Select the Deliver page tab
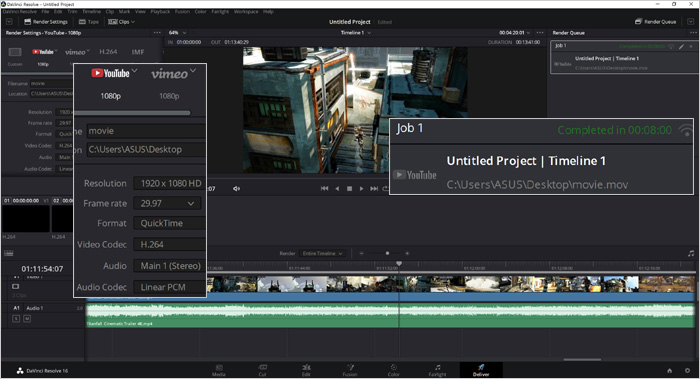The width and height of the screenshot is (700, 379). [481, 370]
